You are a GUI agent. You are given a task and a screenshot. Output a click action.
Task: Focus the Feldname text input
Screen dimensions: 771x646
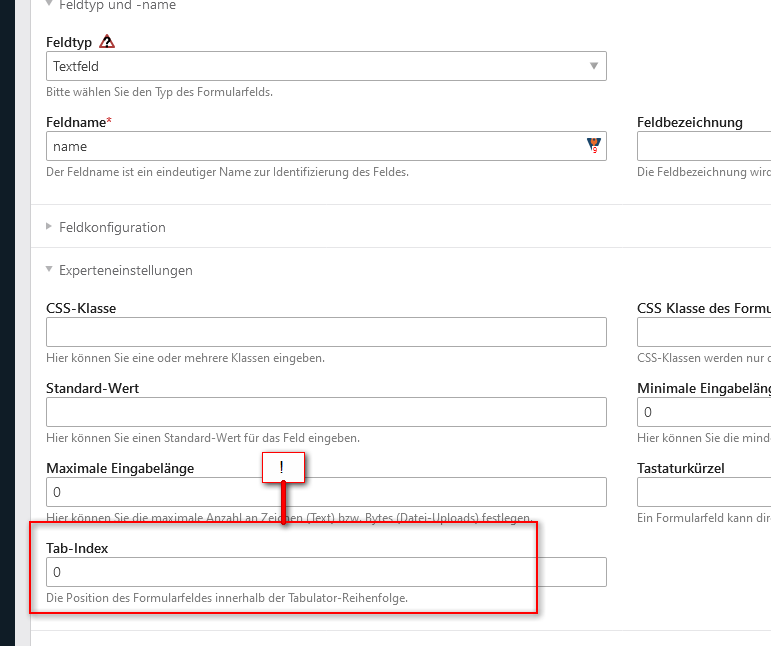pos(315,146)
